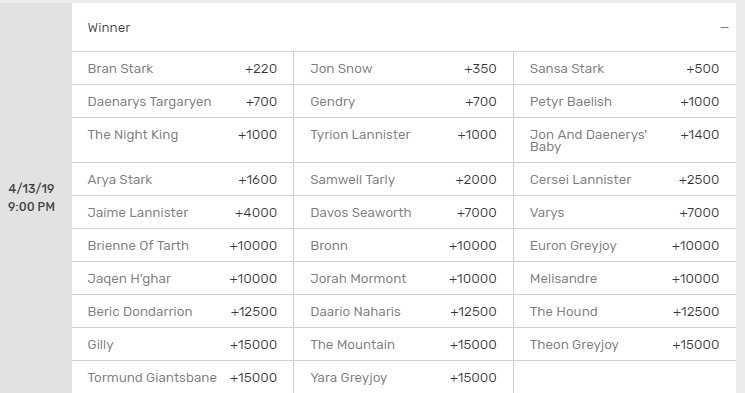Screen dimensions: 745x393
Task: Choose Cersei Lannister at +2500
Action: click(x=625, y=179)
